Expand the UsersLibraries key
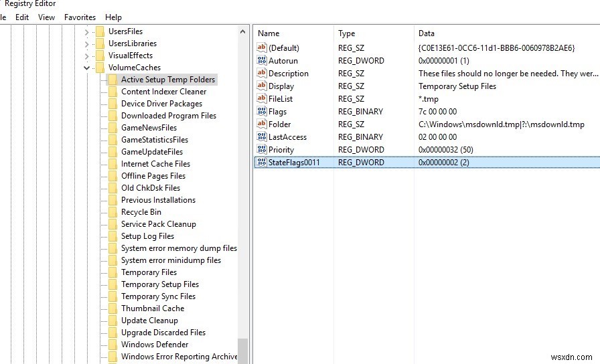 [x=87, y=44]
